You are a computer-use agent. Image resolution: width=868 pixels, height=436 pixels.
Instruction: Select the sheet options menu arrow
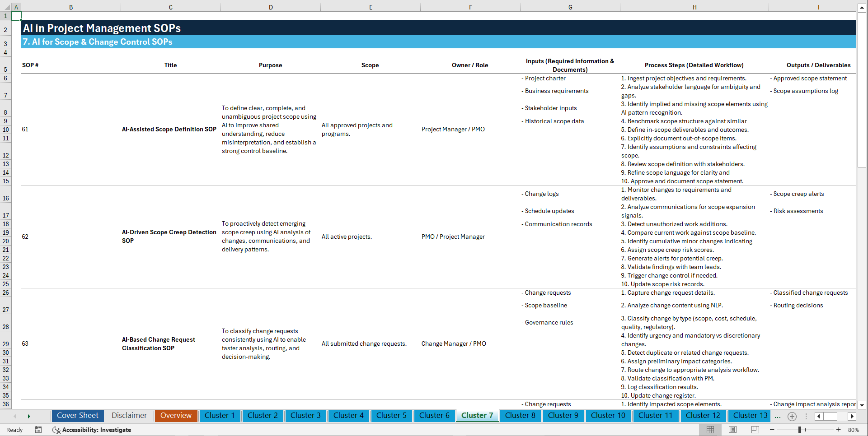coord(807,416)
